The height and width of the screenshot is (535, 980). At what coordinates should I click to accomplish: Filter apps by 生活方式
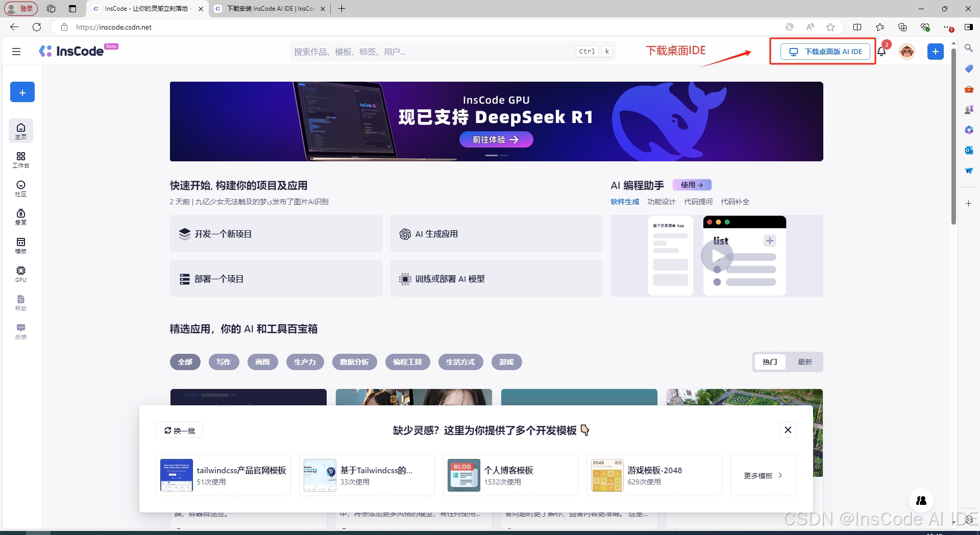point(461,362)
